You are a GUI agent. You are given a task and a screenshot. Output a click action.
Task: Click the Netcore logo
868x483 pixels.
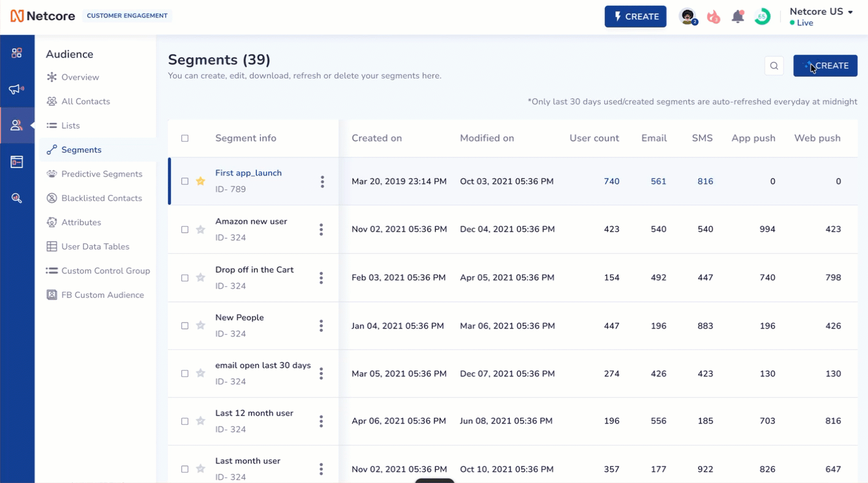click(42, 16)
